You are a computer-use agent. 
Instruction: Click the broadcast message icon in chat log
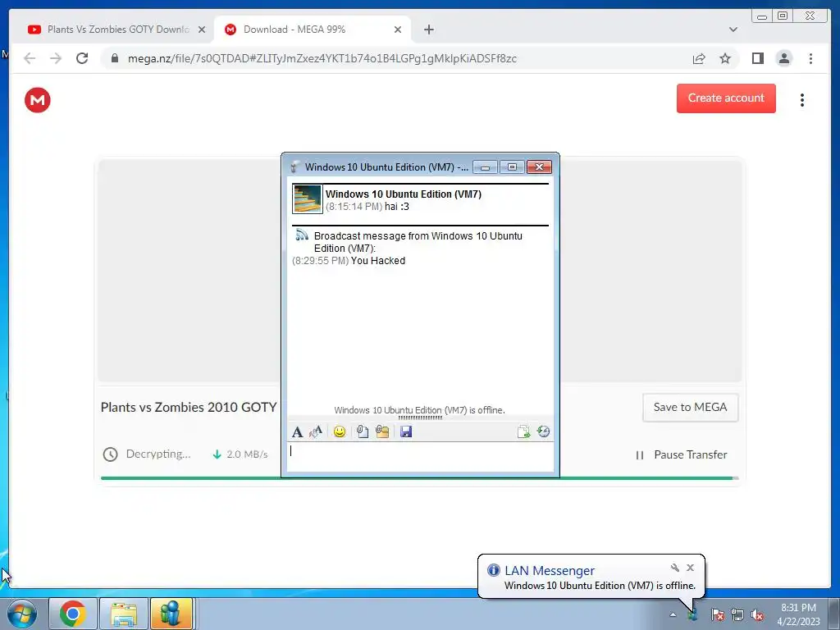coord(302,235)
